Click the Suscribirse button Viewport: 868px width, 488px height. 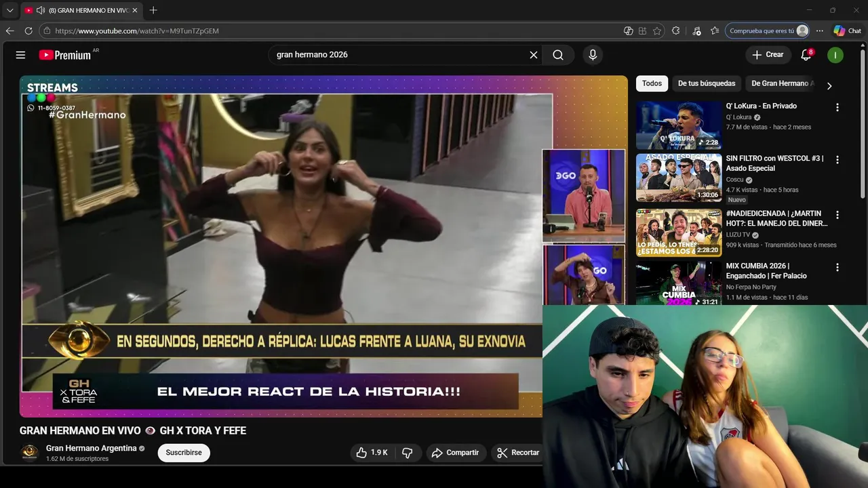[184, 453]
